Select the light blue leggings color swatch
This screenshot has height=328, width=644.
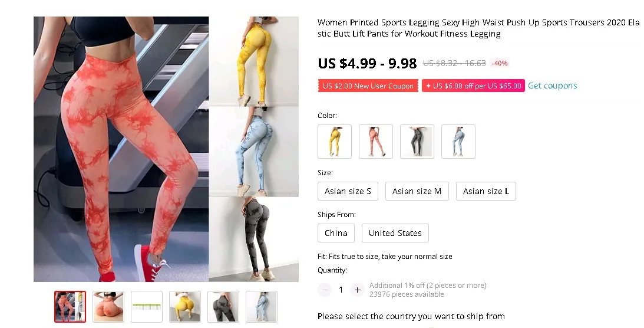click(x=458, y=142)
